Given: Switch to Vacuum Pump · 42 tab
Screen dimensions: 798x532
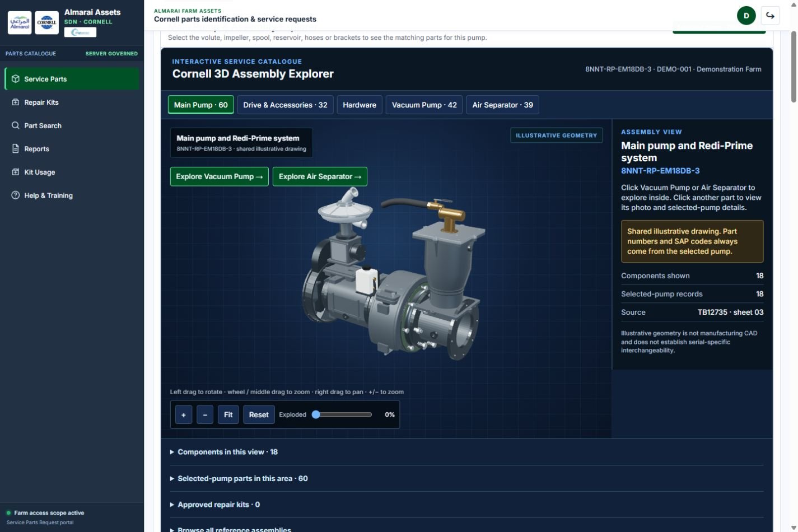Looking at the screenshot, I should 424,105.
